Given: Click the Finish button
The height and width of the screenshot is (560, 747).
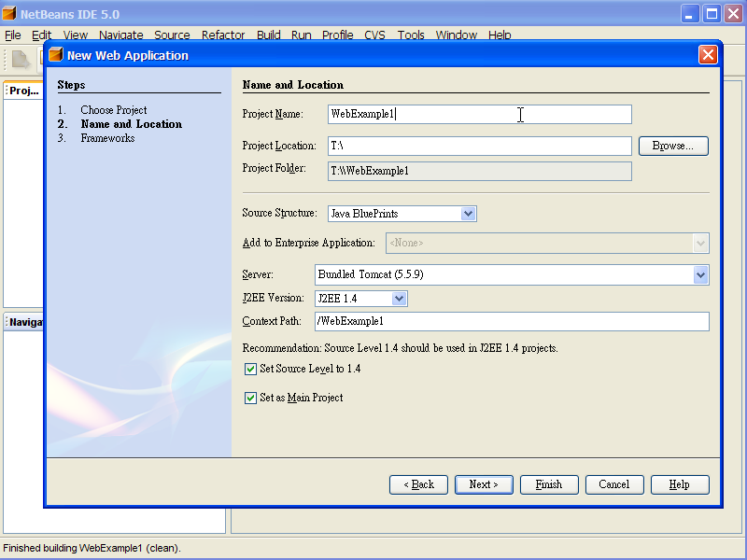Looking at the screenshot, I should (549, 484).
